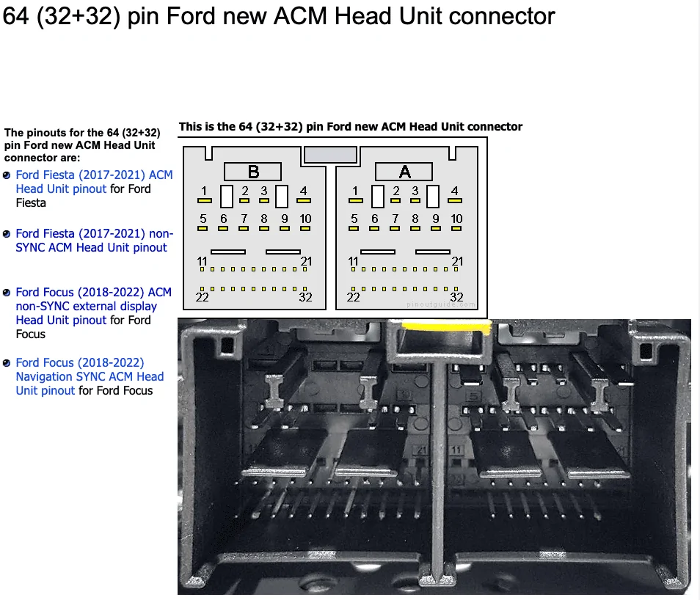Click the bullet icon beside the Focus non-SYNC external display link
Image resolution: width=700 pixels, height=600 pixels.
click(7, 293)
